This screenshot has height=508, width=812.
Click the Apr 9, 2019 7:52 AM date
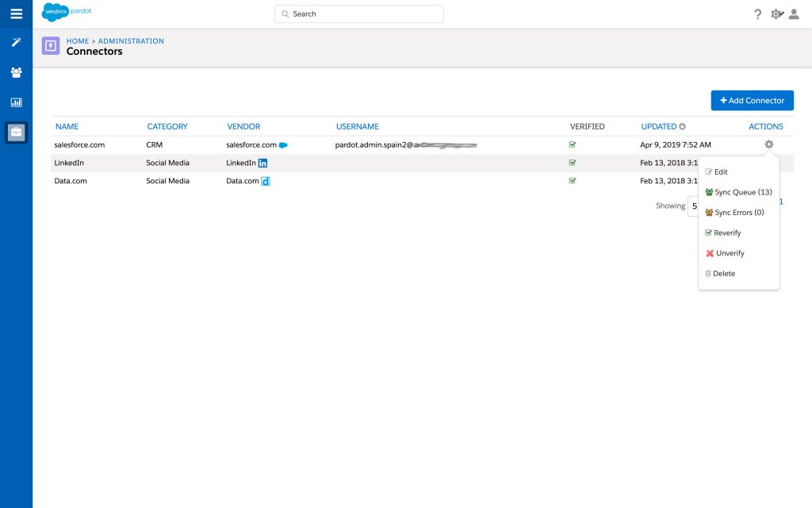(676, 144)
